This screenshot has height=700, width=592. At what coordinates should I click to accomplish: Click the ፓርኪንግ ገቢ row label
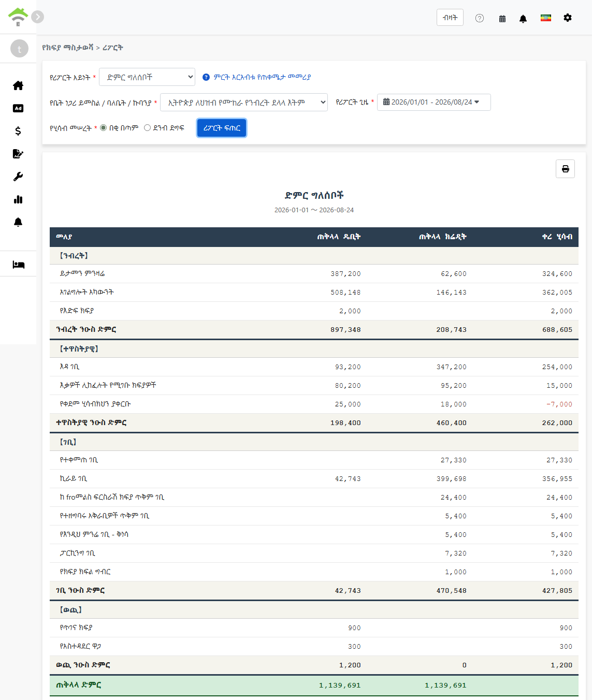[x=78, y=553]
